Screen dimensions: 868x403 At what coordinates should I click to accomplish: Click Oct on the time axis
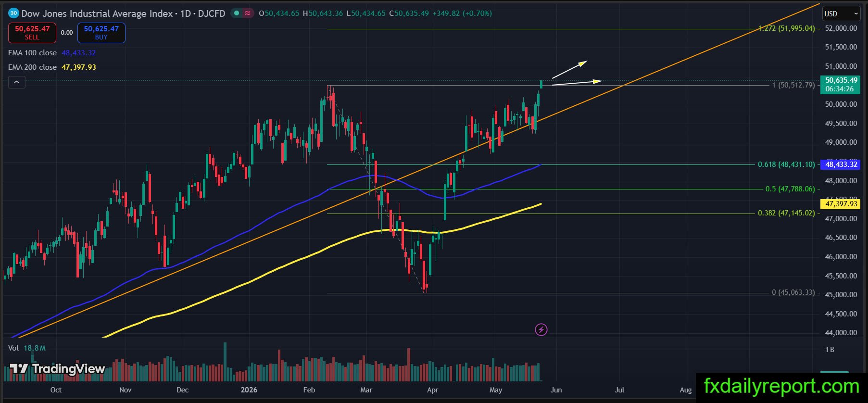click(56, 390)
